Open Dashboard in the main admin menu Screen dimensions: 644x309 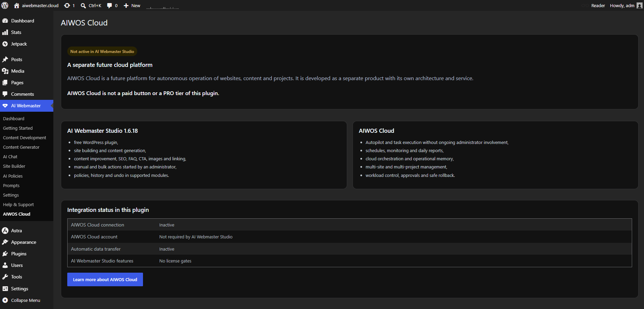pos(22,21)
